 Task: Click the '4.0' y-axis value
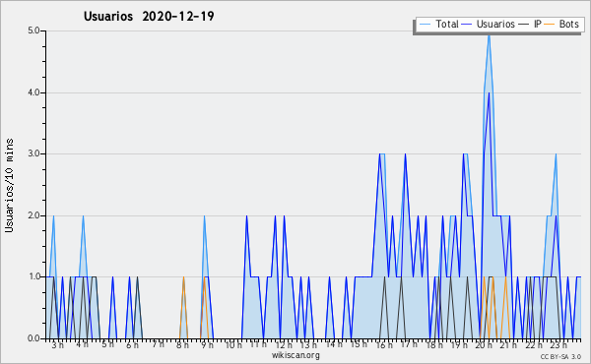33,92
